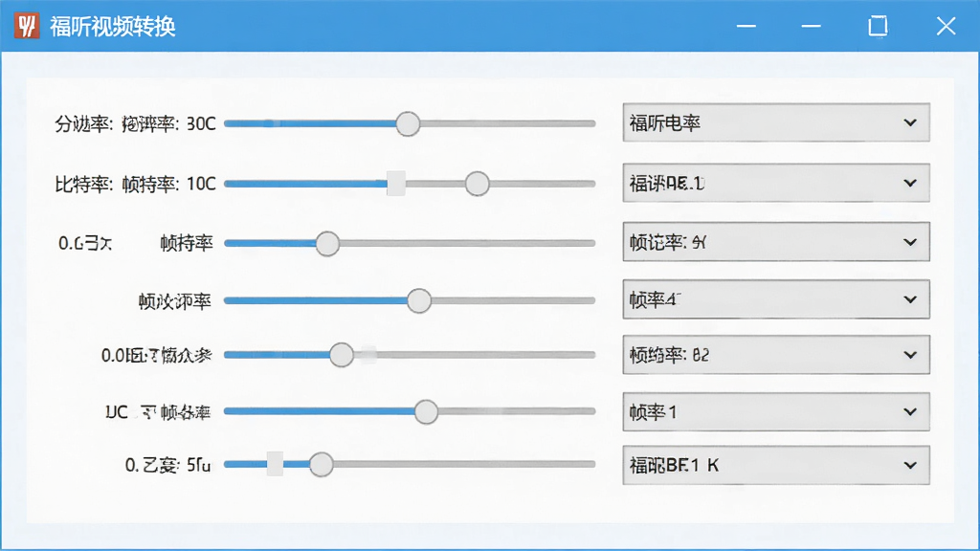Click the slider thumb beside the 帧率4 dropdown
Viewport: 980px width, 551px height.
(419, 300)
